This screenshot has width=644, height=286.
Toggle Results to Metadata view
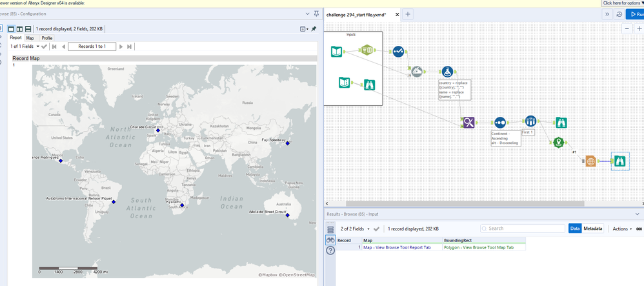(x=592, y=229)
